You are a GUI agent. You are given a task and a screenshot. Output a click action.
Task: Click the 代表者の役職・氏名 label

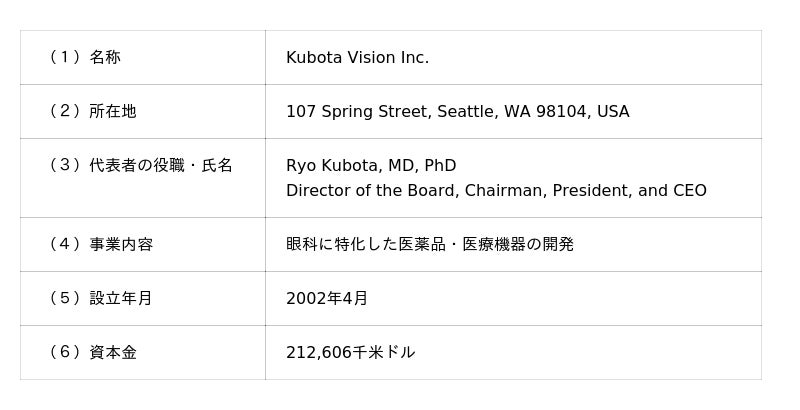pyautogui.click(x=161, y=166)
